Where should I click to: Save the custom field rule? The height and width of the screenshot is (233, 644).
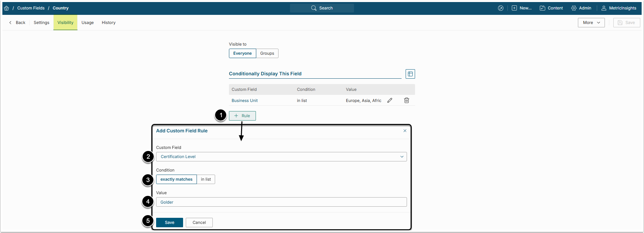pos(170,223)
